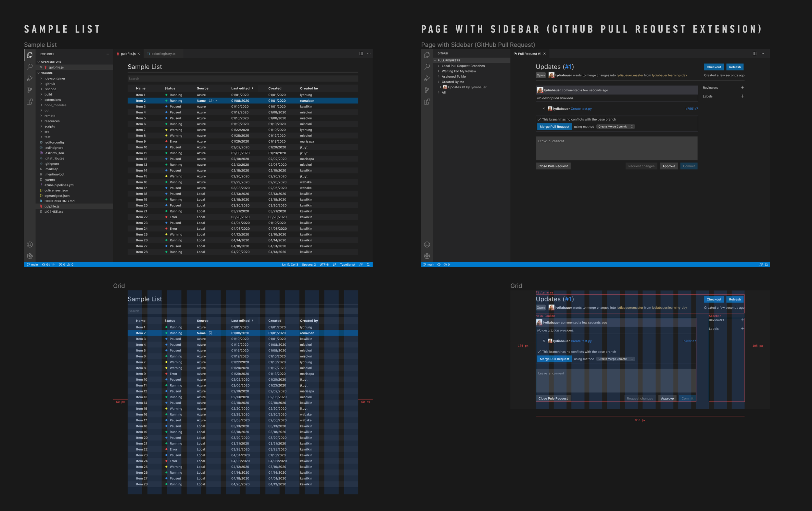The height and width of the screenshot is (511, 812).
Task: Switch to the colorRegistry.ts tab
Action: tap(163, 54)
